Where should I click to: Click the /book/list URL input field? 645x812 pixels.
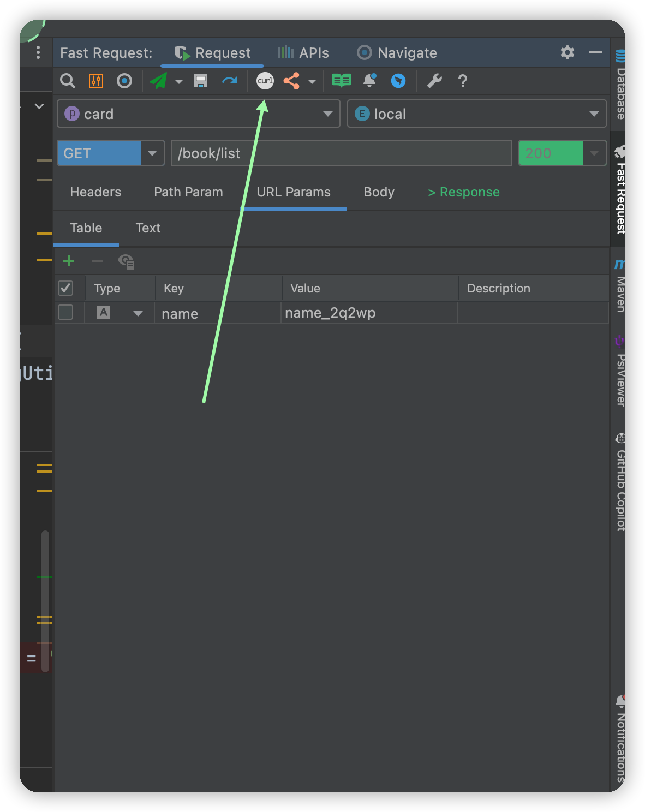point(341,153)
